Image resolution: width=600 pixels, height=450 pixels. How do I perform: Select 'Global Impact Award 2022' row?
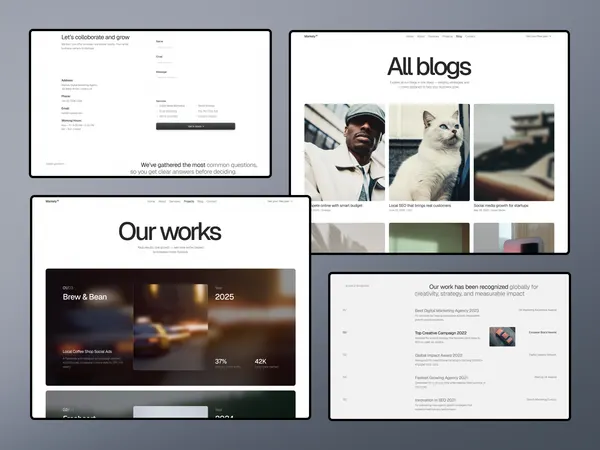point(450,358)
